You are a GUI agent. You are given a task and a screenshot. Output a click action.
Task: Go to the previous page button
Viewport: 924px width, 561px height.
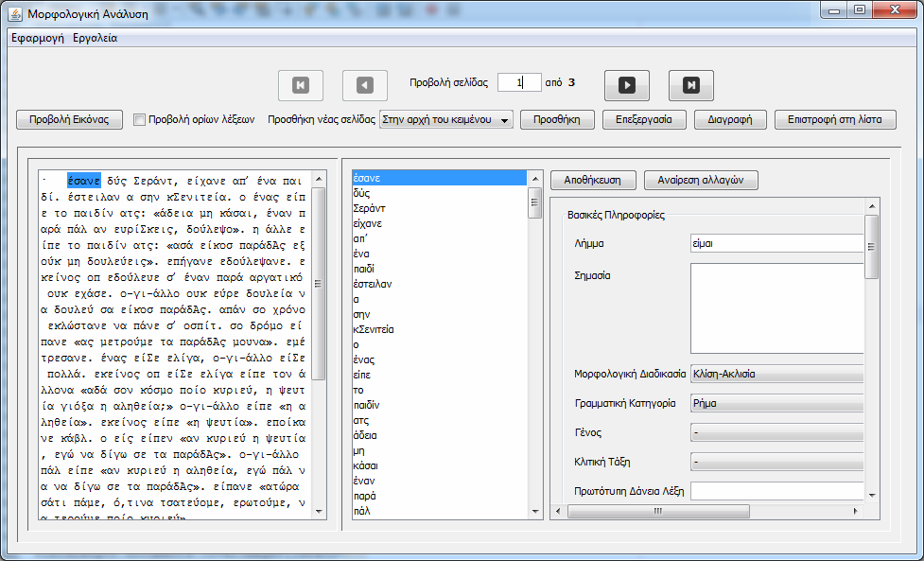pos(365,85)
